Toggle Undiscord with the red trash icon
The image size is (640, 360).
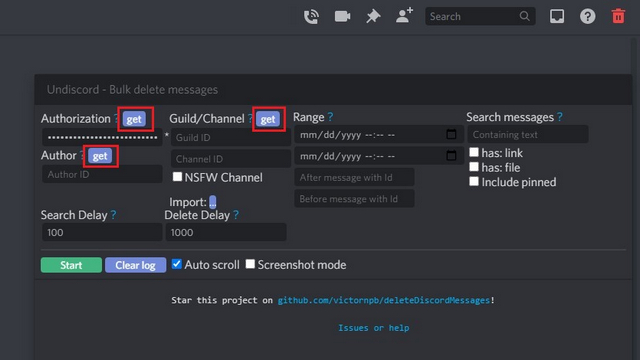[618, 16]
